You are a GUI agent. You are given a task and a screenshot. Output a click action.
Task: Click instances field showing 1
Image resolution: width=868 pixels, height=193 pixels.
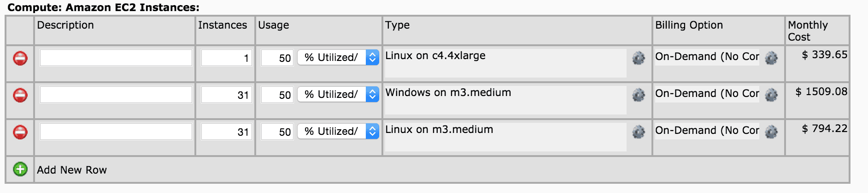coord(226,58)
